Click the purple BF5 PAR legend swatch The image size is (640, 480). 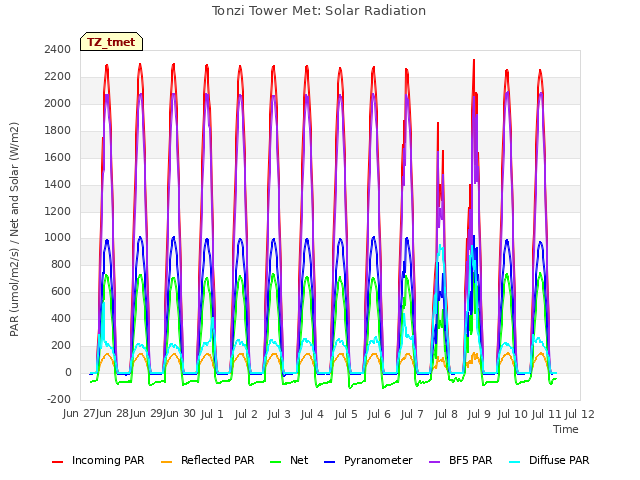point(435,462)
